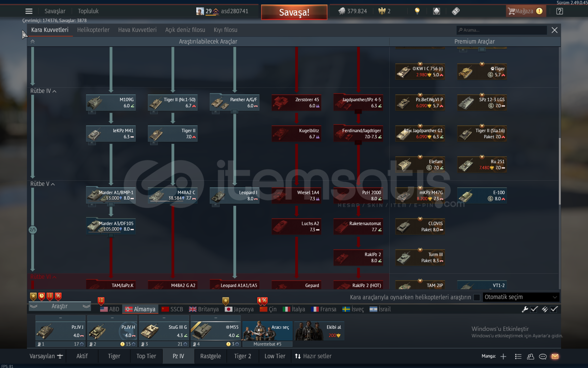Open the Kıyı filosu tab
Viewport: 588px width, 368px height.
pos(226,30)
